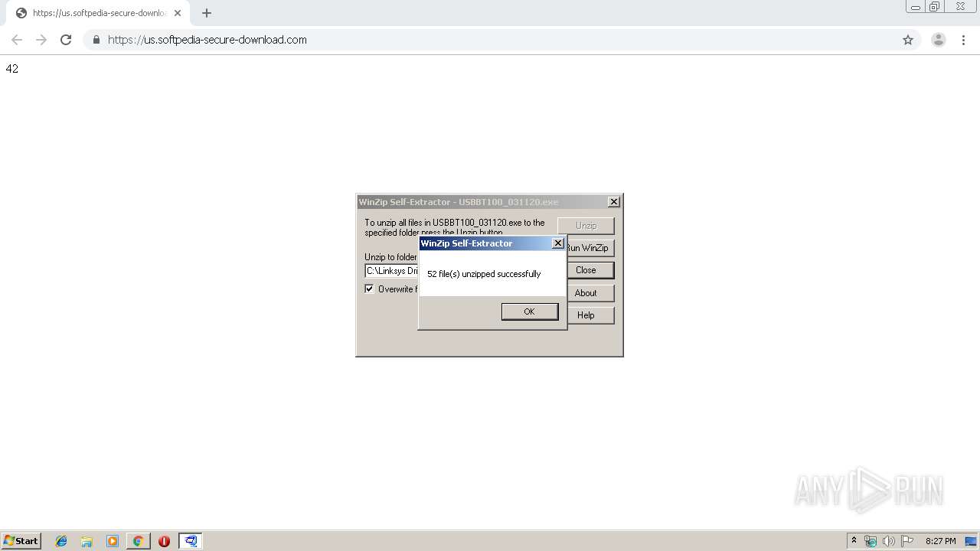Open the About button in WinZip Self-Extractor
This screenshot has width=980, height=551.
click(586, 293)
